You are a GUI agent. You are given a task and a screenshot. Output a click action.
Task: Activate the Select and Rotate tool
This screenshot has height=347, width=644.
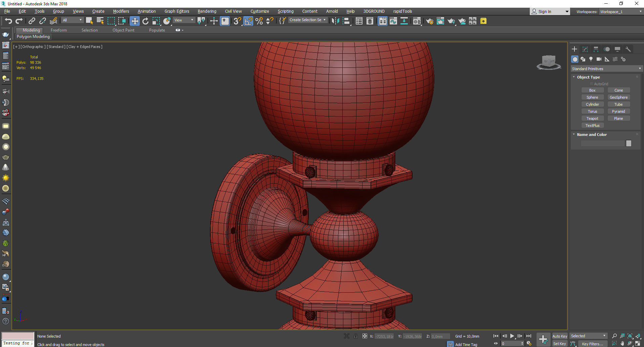[x=145, y=21]
